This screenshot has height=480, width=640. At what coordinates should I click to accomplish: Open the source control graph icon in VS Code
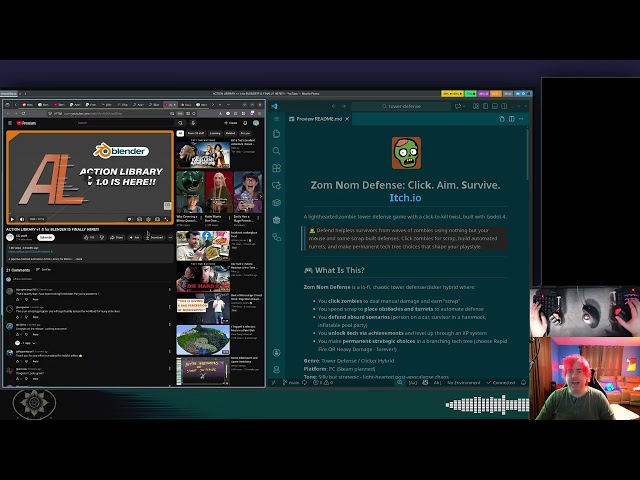pyautogui.click(x=276, y=237)
